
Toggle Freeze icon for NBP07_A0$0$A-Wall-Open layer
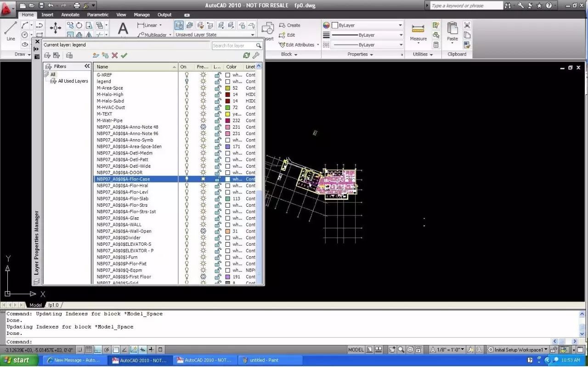click(x=203, y=231)
